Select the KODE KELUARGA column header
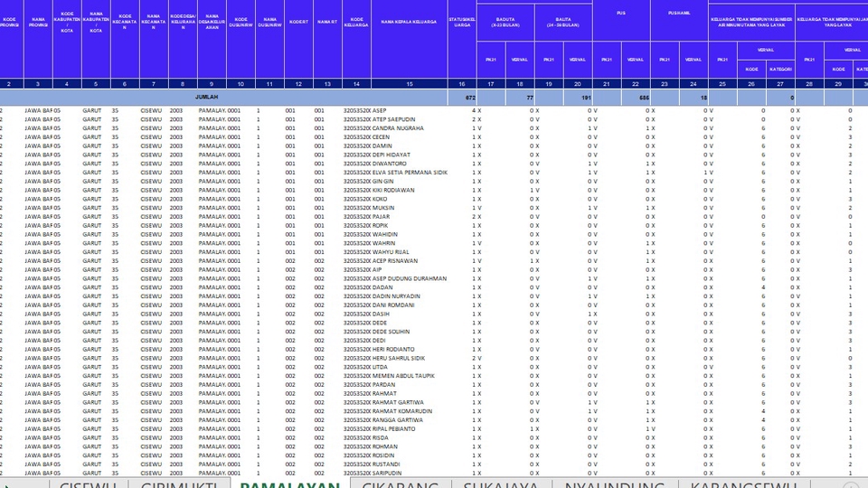The height and width of the screenshot is (488, 868). pos(356,39)
